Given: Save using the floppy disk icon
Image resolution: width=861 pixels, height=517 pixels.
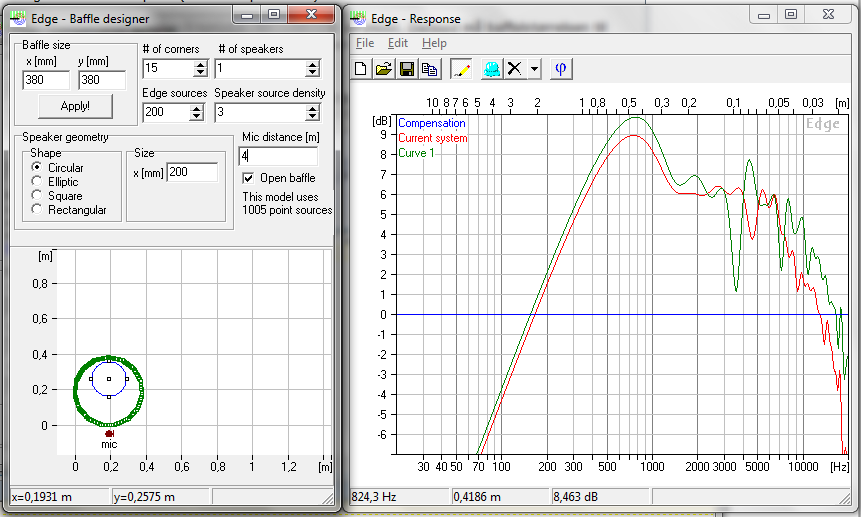Looking at the screenshot, I should click(407, 69).
